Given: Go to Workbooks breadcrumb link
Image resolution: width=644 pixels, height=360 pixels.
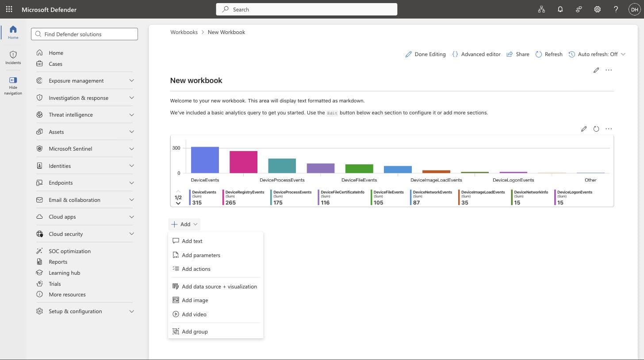Looking at the screenshot, I should [x=184, y=32].
